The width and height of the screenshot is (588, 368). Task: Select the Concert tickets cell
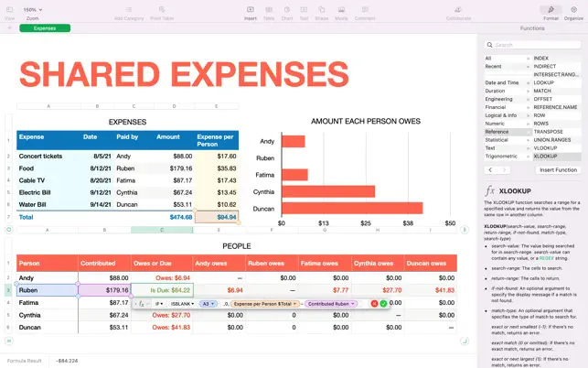[48, 157]
